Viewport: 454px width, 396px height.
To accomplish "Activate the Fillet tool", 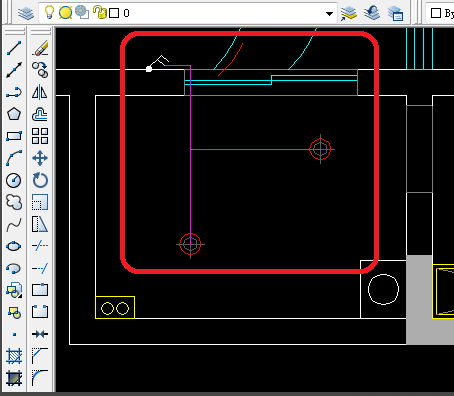I will pos(40,378).
